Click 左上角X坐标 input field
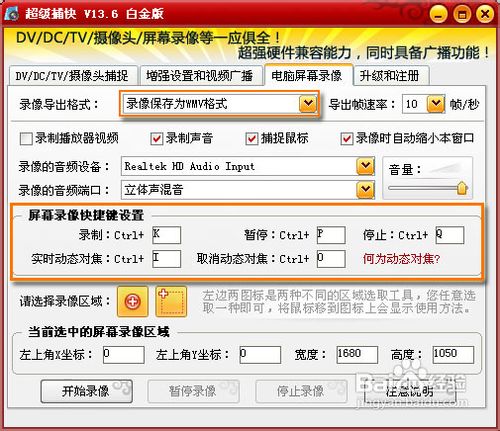The image size is (500, 431). [x=124, y=355]
